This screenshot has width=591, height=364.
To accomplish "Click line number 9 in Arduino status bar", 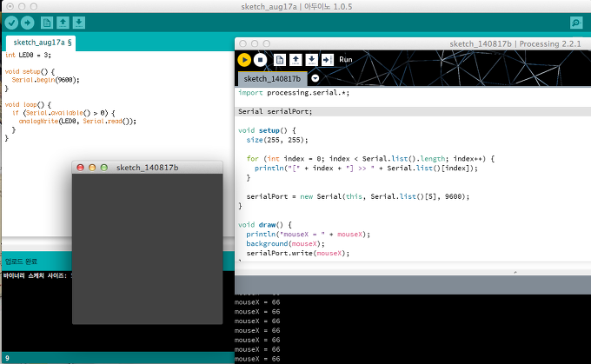I will (x=7, y=358).
